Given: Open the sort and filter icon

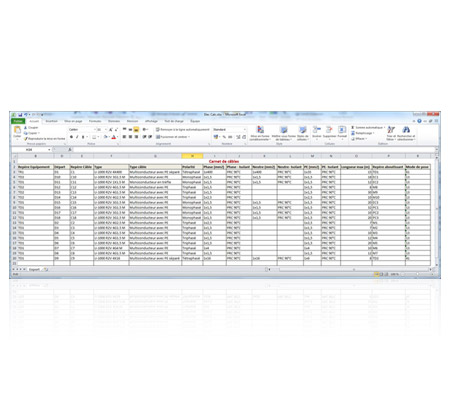Looking at the screenshot, I should 391,133.
